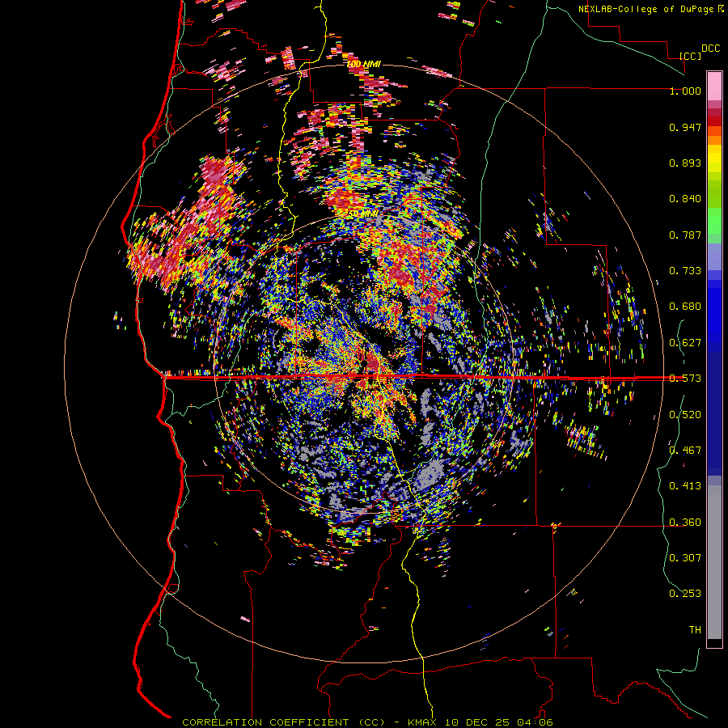Select the 0.520 legend value
This screenshot has width=728, height=728.
click(x=685, y=415)
